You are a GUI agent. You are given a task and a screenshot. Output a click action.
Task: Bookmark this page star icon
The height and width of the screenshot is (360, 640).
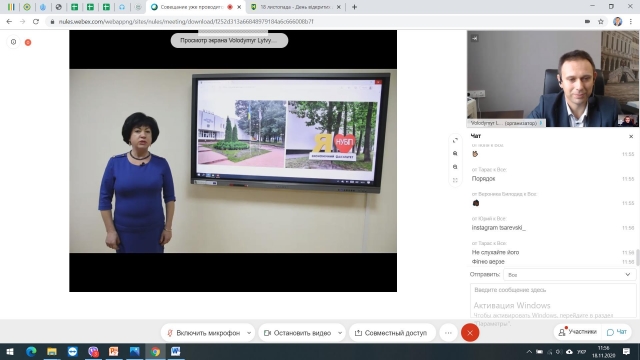click(600, 21)
